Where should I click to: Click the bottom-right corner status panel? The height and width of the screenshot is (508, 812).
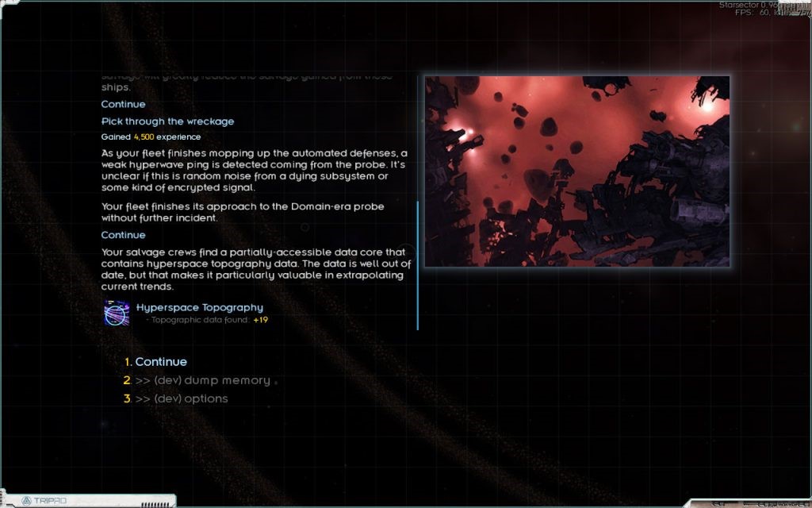749,503
